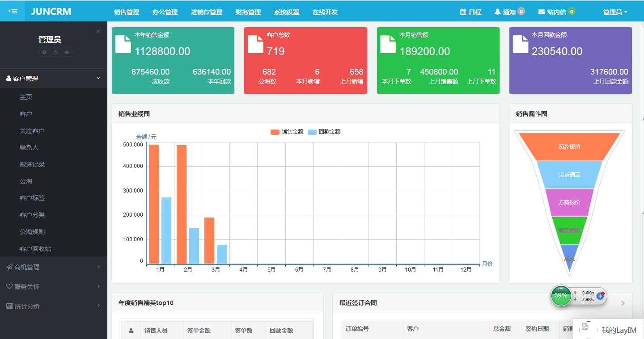The height and width of the screenshot is (339, 644).
Task: Click the blue plus icon on speed widget
Action: click(x=600, y=296)
